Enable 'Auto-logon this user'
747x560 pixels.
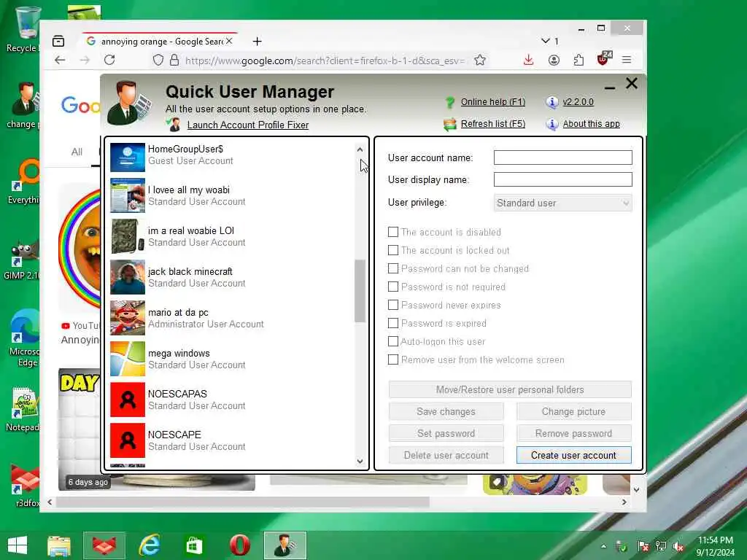click(393, 341)
